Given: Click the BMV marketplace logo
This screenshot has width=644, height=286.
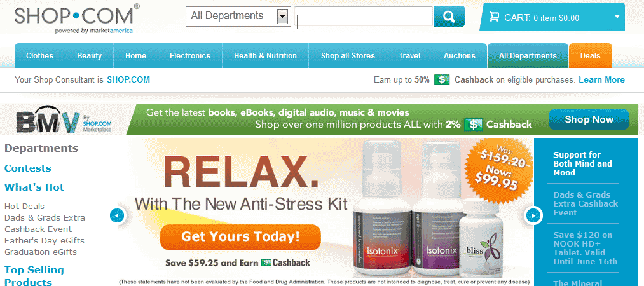Looking at the screenshot, I should [x=64, y=121].
